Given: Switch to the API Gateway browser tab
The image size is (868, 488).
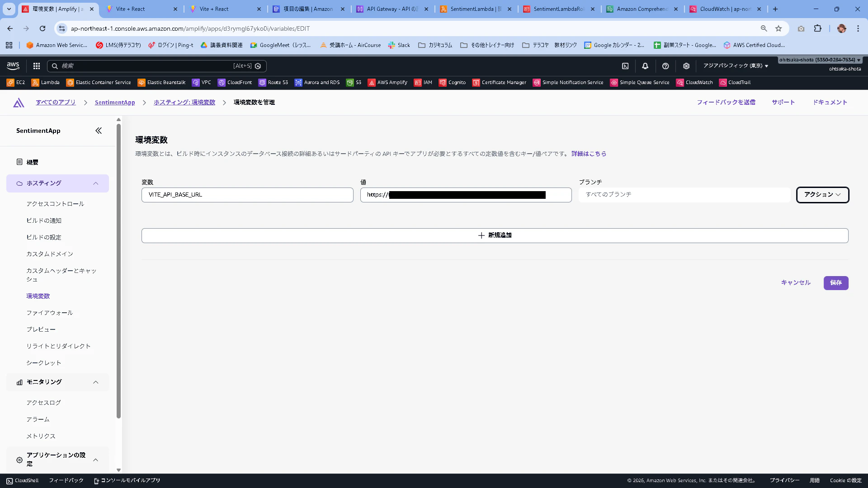Looking at the screenshot, I should [x=392, y=9].
